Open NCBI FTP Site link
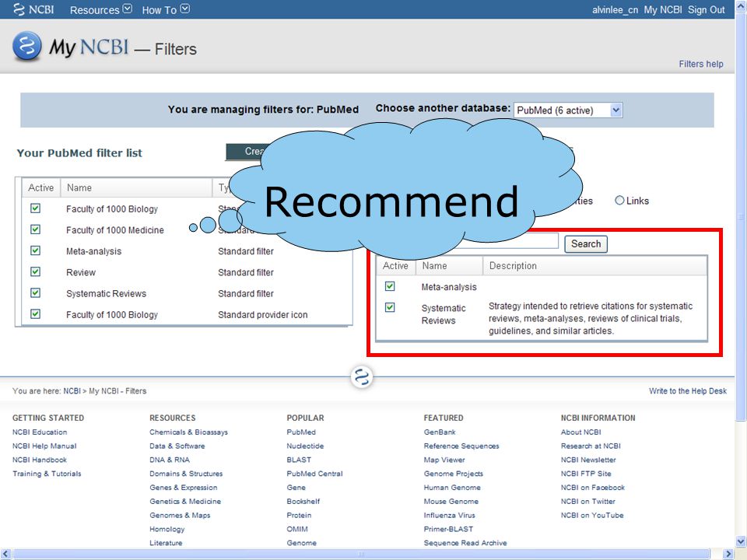747x560 pixels. click(586, 474)
